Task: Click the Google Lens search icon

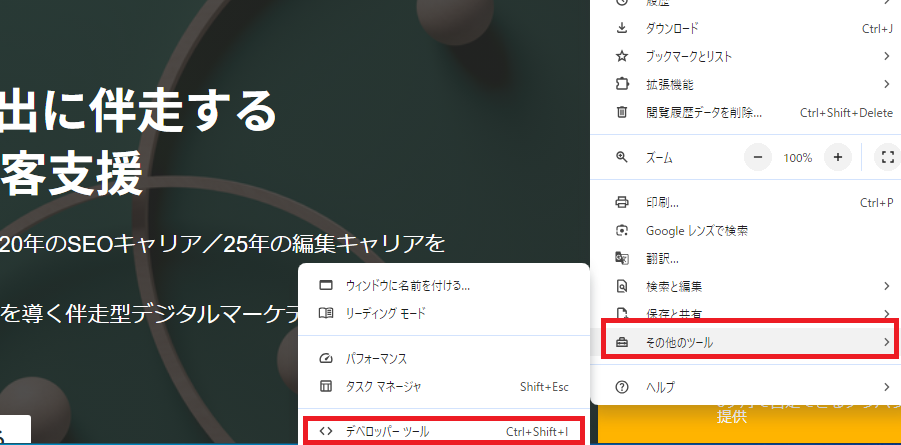Action: pos(622,231)
